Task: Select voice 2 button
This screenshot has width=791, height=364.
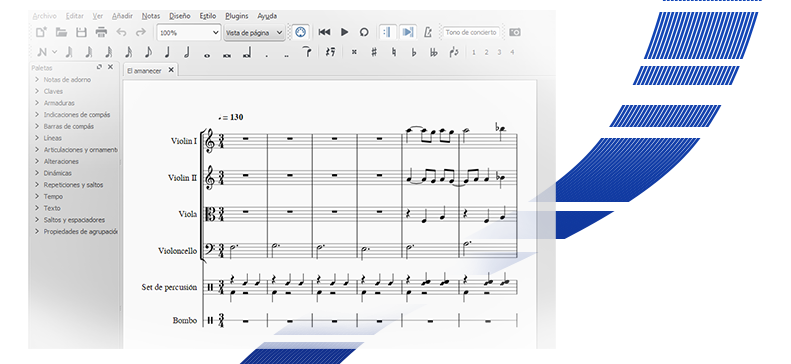Action: pyautogui.click(x=486, y=52)
